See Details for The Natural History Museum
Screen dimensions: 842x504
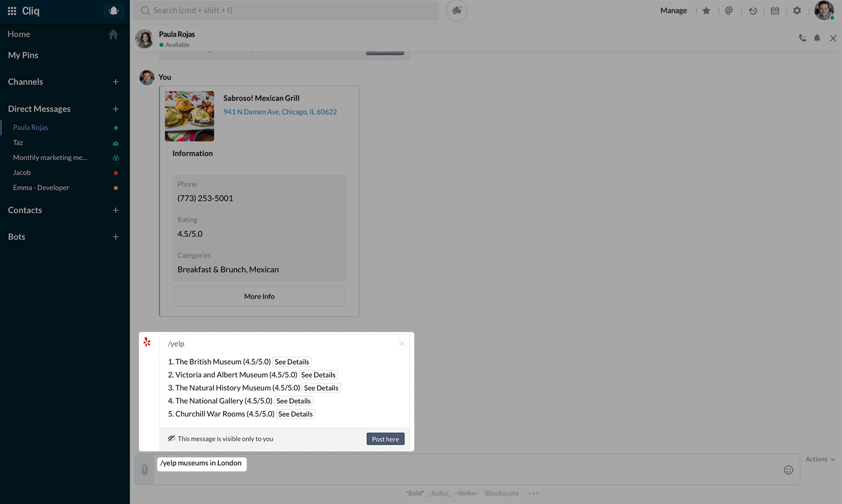tap(321, 388)
